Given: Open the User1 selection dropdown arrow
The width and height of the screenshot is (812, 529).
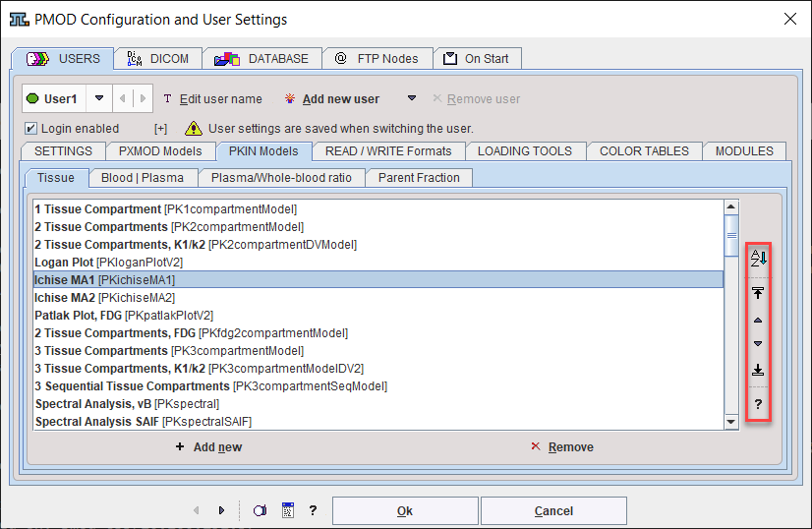Looking at the screenshot, I should point(99,98).
